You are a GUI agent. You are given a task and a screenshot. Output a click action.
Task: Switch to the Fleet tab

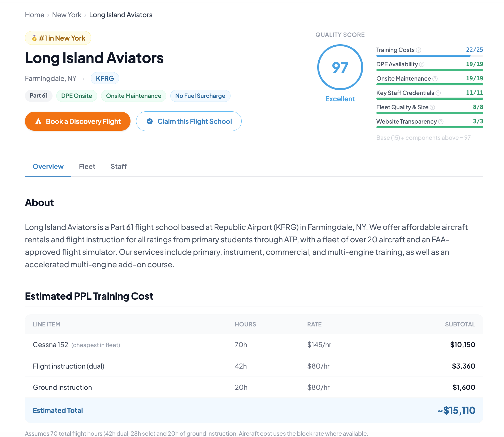(x=87, y=167)
